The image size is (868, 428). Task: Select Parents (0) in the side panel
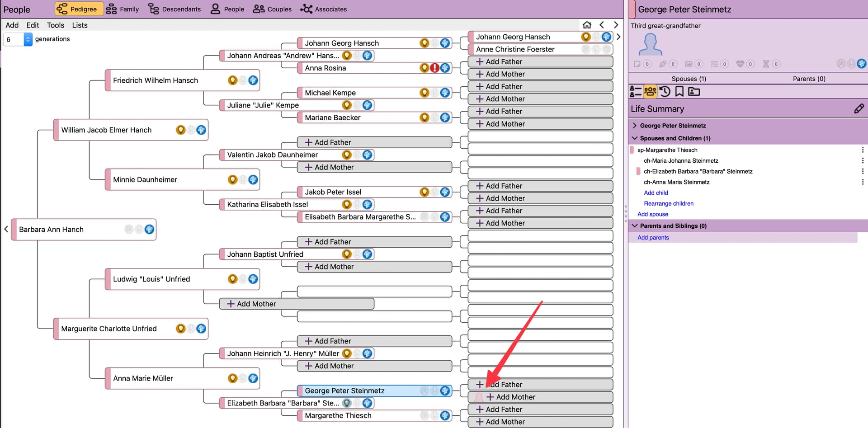pos(809,79)
